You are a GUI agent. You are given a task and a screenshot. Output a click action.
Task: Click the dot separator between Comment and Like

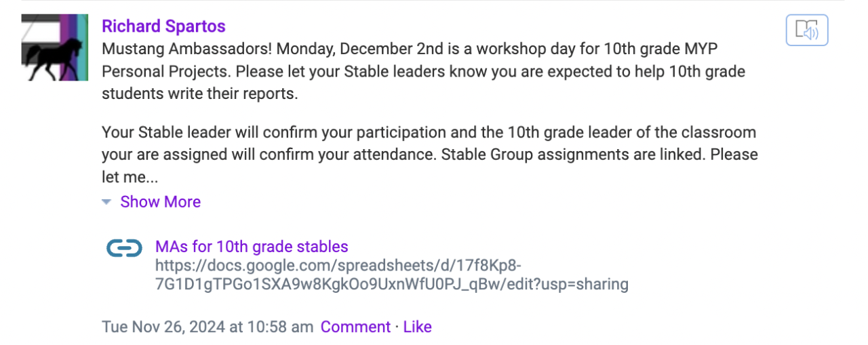[397, 327]
